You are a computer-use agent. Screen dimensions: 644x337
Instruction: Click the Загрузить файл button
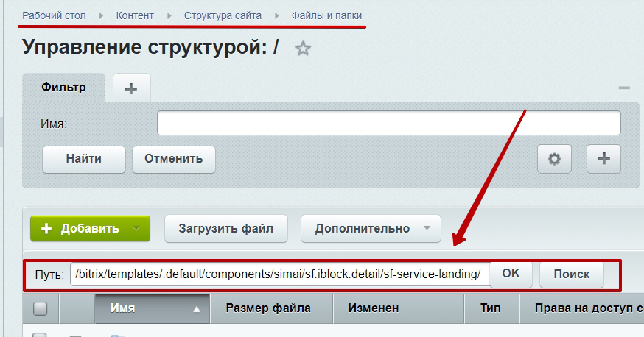225,229
